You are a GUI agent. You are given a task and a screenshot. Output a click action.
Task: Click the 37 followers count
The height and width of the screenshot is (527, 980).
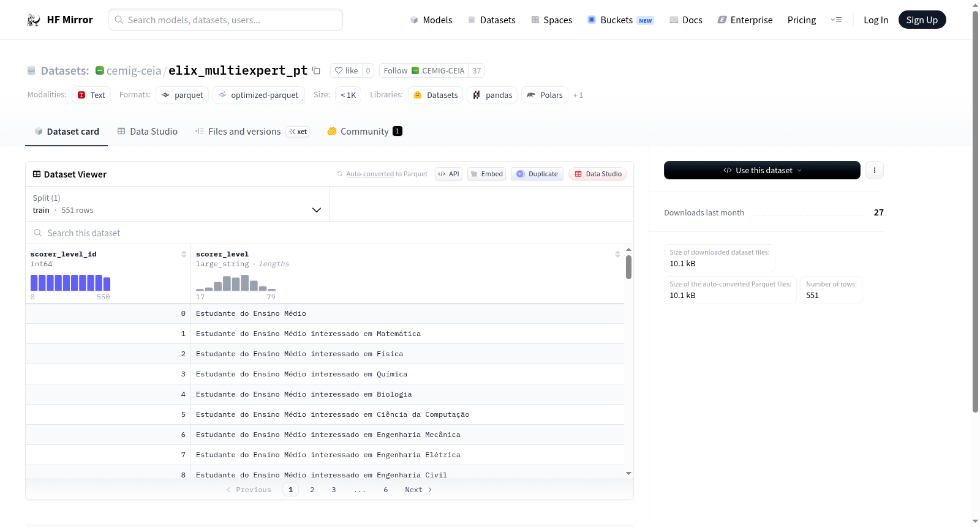(477, 70)
